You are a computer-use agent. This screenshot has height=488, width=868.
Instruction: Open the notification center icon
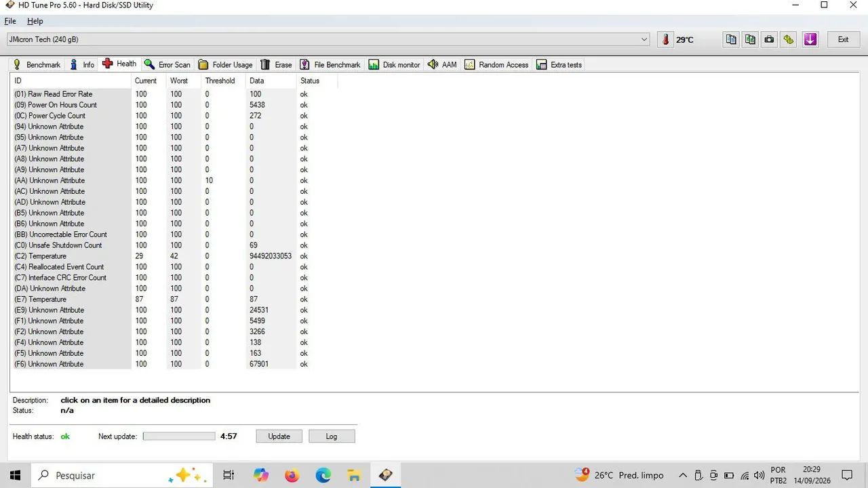846,475
